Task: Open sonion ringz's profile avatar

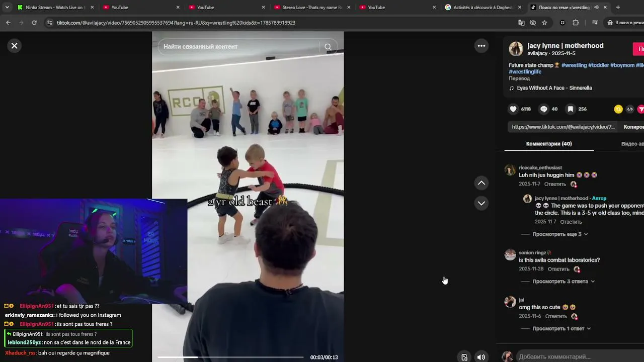Action: [x=510, y=255]
